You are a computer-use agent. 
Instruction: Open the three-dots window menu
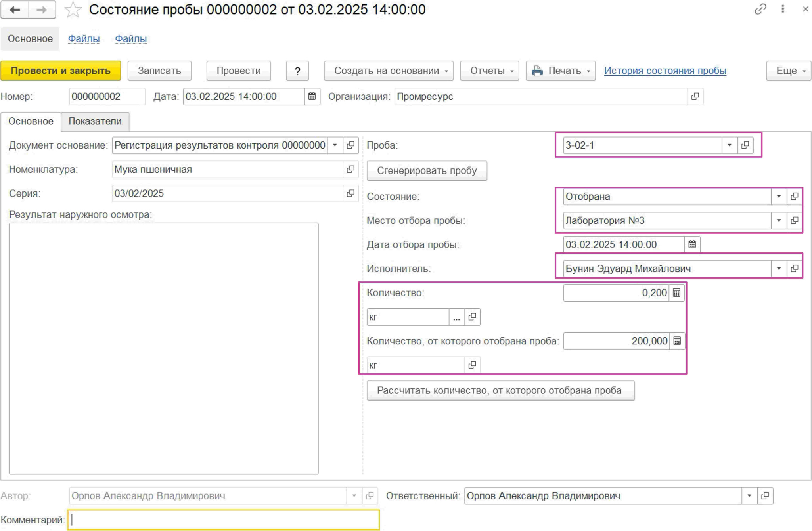click(783, 9)
